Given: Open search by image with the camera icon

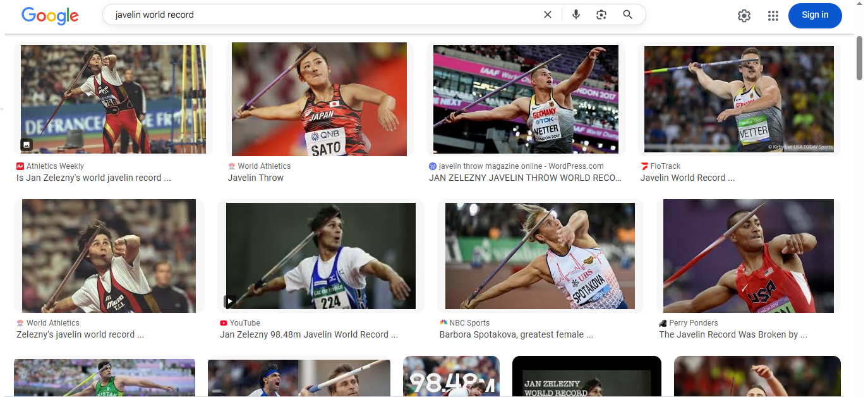Looking at the screenshot, I should 601,15.
